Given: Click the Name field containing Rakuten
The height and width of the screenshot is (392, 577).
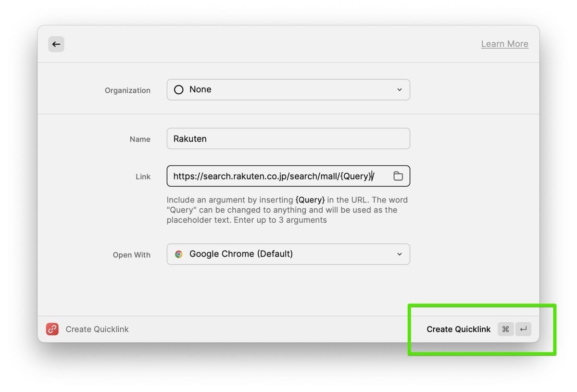Looking at the screenshot, I should pos(288,139).
